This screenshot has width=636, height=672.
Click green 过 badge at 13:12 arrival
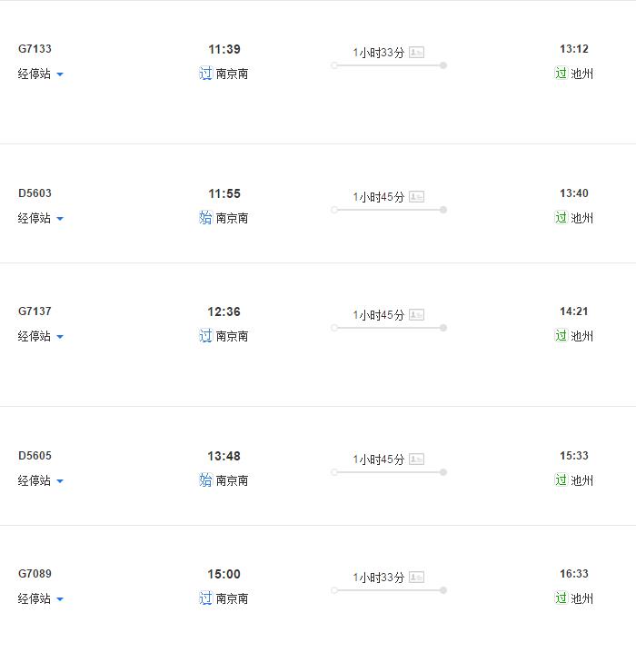[561, 73]
